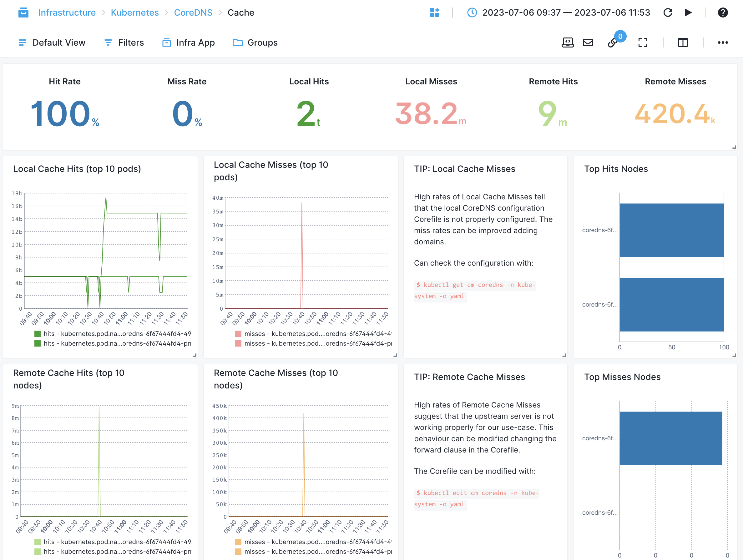Open the Filters panel
The image size is (743, 560).
tap(124, 42)
